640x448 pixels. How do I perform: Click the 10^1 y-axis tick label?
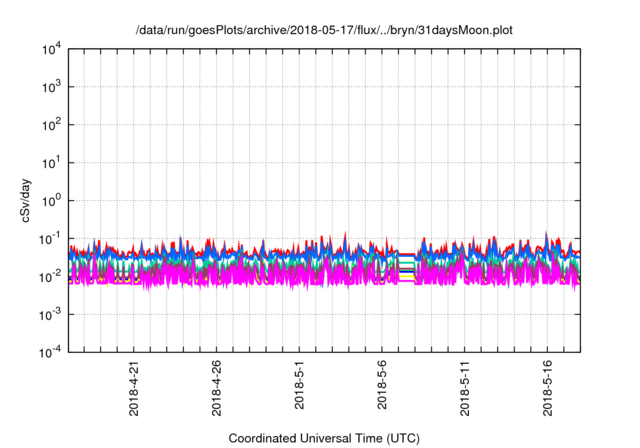coord(52,163)
